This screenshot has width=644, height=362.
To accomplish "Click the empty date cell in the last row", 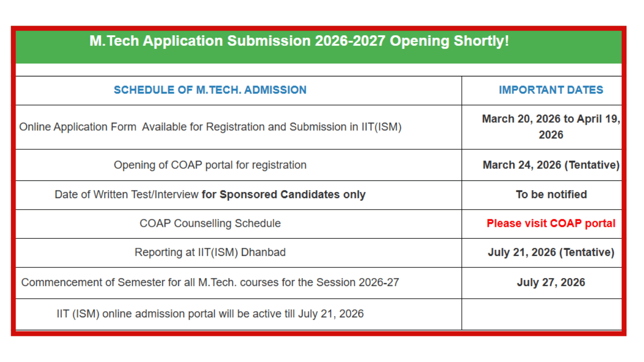I will pyautogui.click(x=541, y=314).
